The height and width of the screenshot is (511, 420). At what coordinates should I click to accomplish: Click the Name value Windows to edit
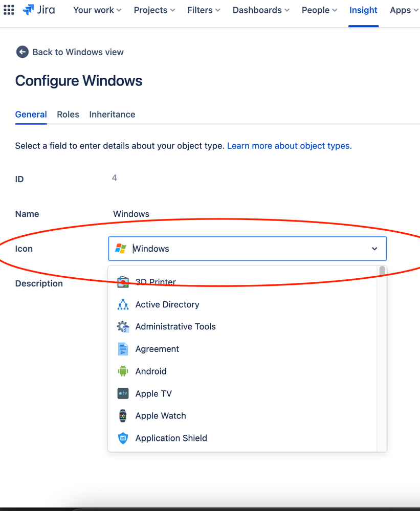click(x=131, y=214)
